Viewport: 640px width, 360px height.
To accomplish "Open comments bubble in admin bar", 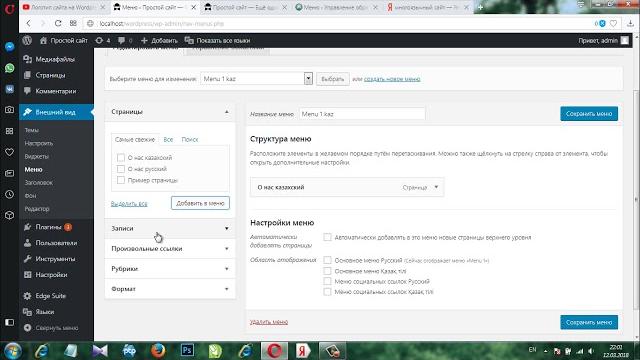I will [125, 40].
